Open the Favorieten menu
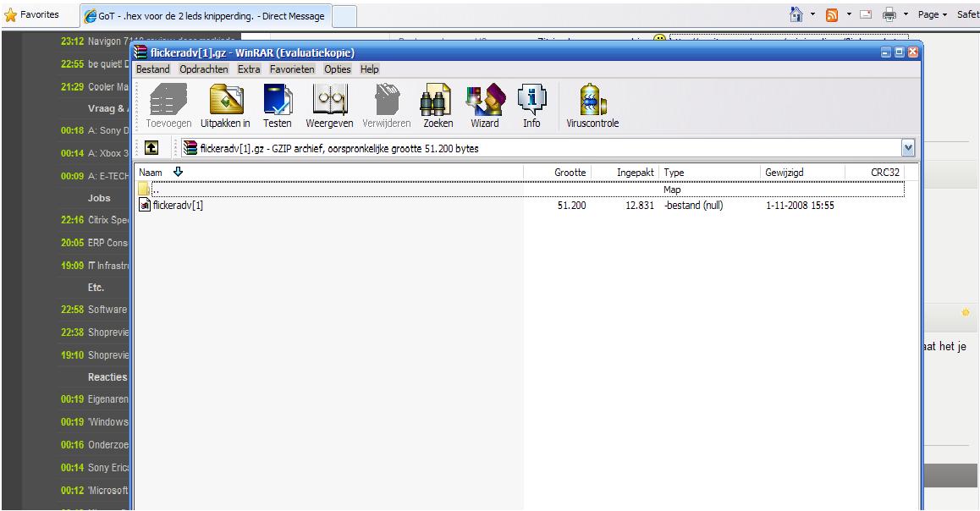 point(292,69)
